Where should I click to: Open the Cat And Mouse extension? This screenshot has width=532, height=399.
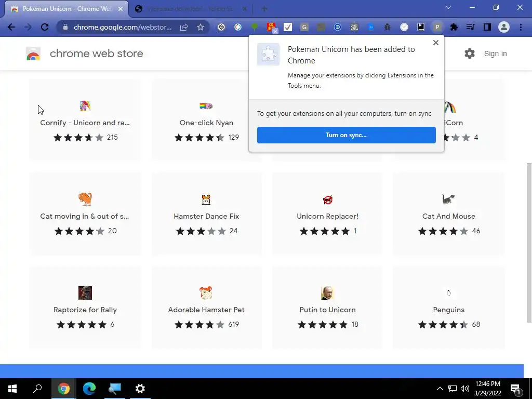(448, 213)
